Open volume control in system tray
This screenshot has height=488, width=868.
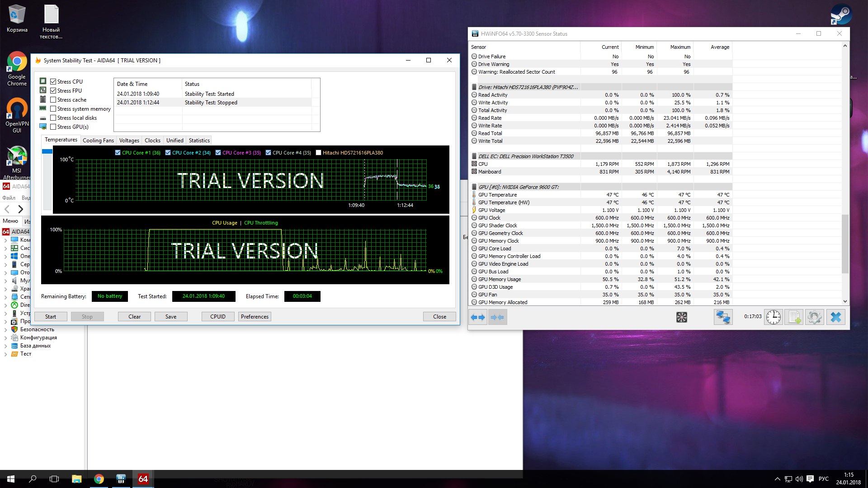pyautogui.click(x=799, y=479)
